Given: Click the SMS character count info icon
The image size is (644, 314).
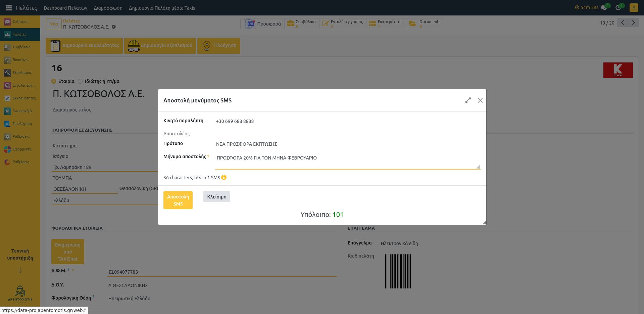Looking at the screenshot, I should tap(224, 177).
